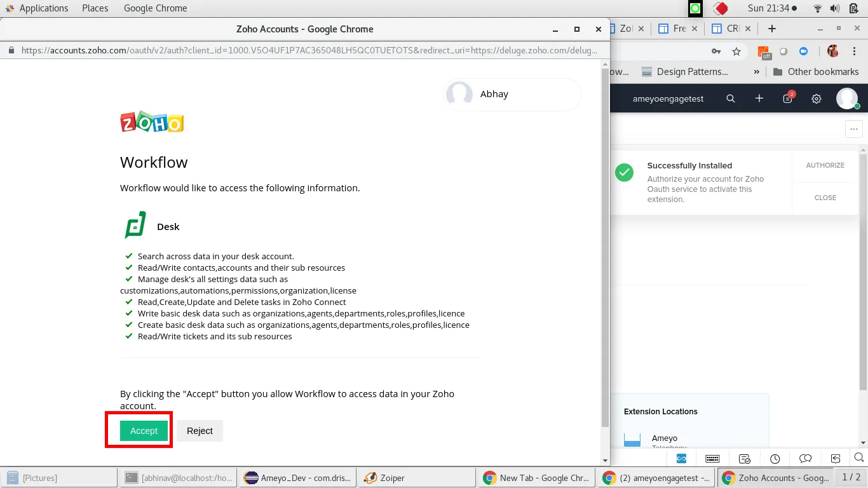
Task: Open the Other bookmarks folder
Action: tap(816, 72)
